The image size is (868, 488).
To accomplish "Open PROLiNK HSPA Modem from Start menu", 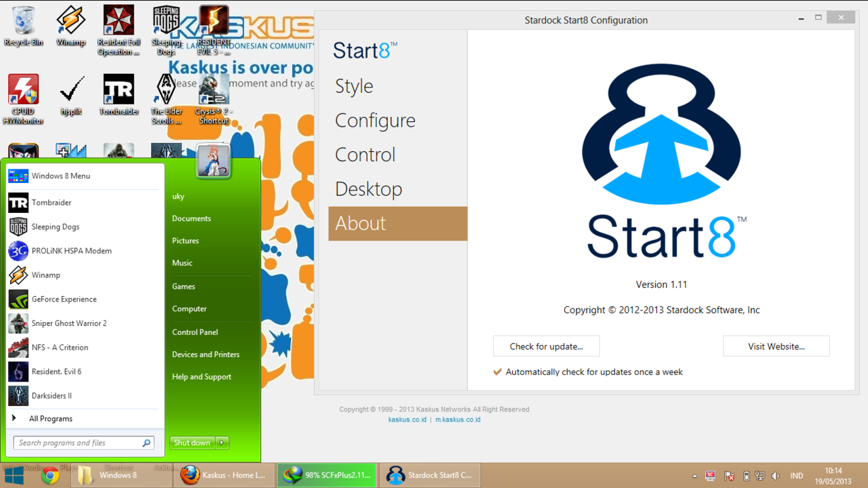I will pos(85,251).
